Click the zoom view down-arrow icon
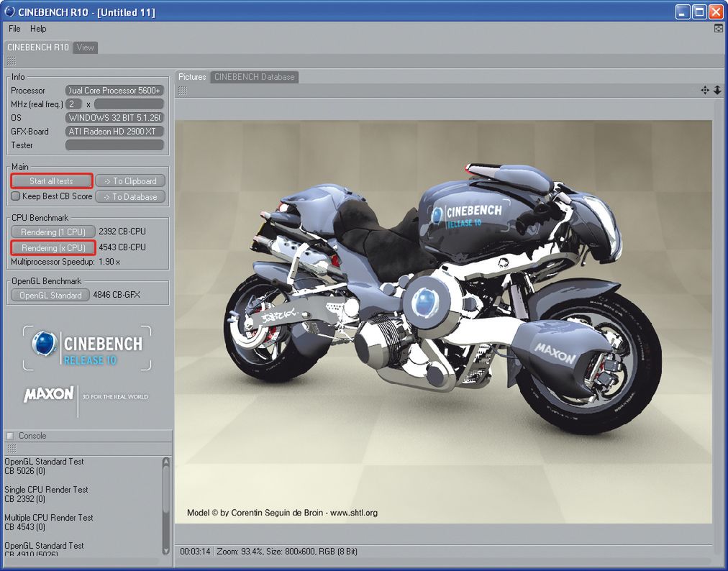This screenshot has height=571, width=728. (x=717, y=90)
